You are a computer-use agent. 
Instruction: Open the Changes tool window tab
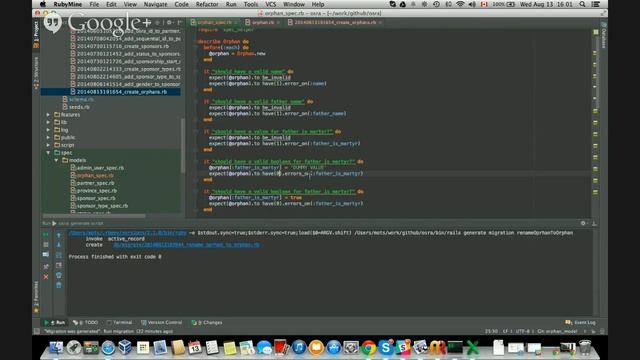pyautogui.click(x=207, y=322)
